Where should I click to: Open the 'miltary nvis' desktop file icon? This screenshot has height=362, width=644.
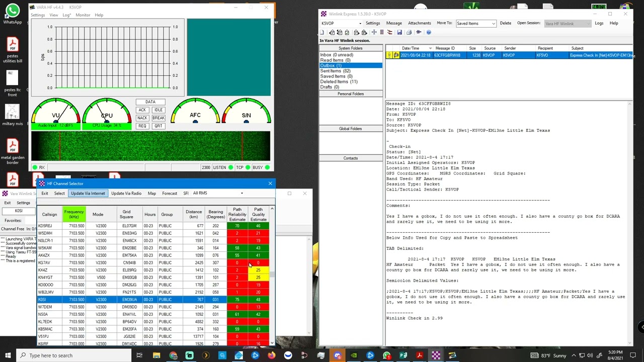(x=12, y=115)
